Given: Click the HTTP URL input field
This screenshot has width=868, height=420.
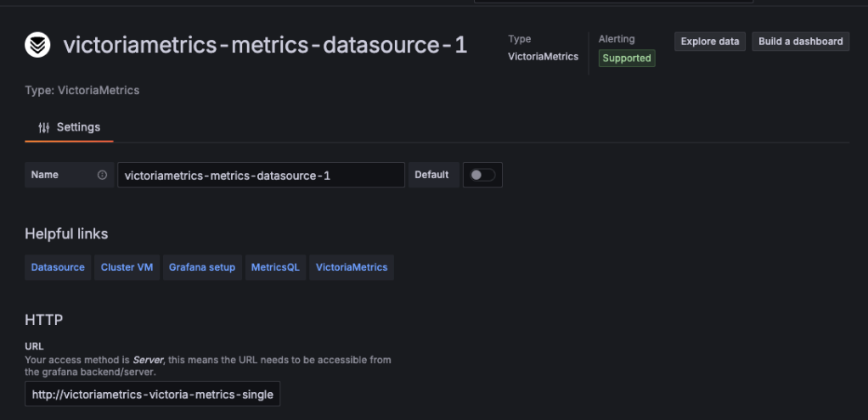Looking at the screenshot, I should point(152,394).
